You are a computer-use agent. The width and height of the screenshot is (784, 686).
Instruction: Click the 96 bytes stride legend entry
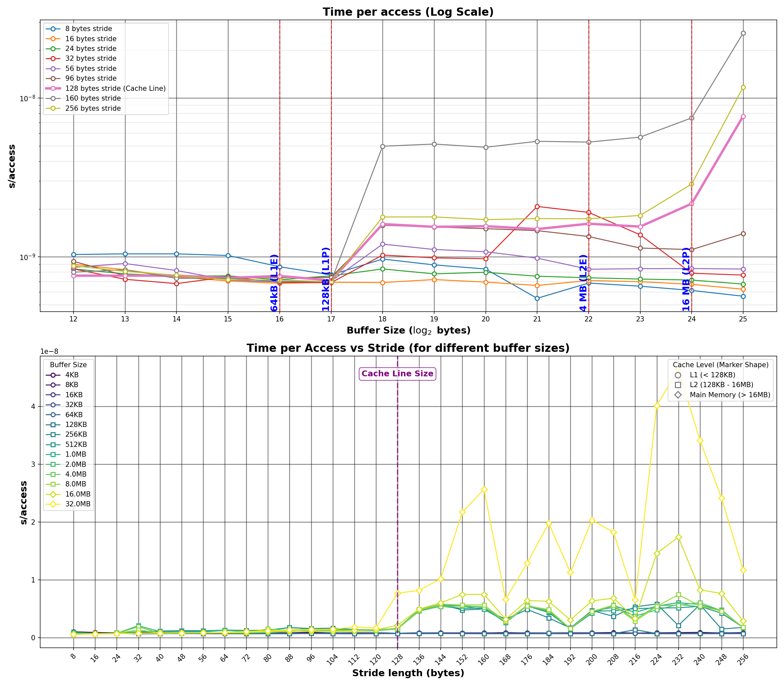pos(91,78)
